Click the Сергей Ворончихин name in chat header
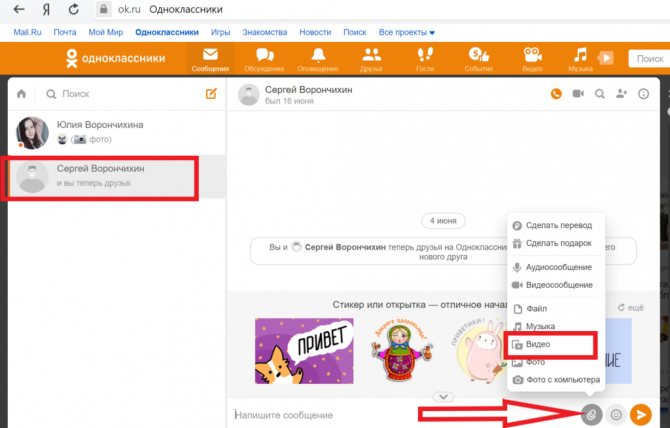The image size is (670, 428). (309, 90)
